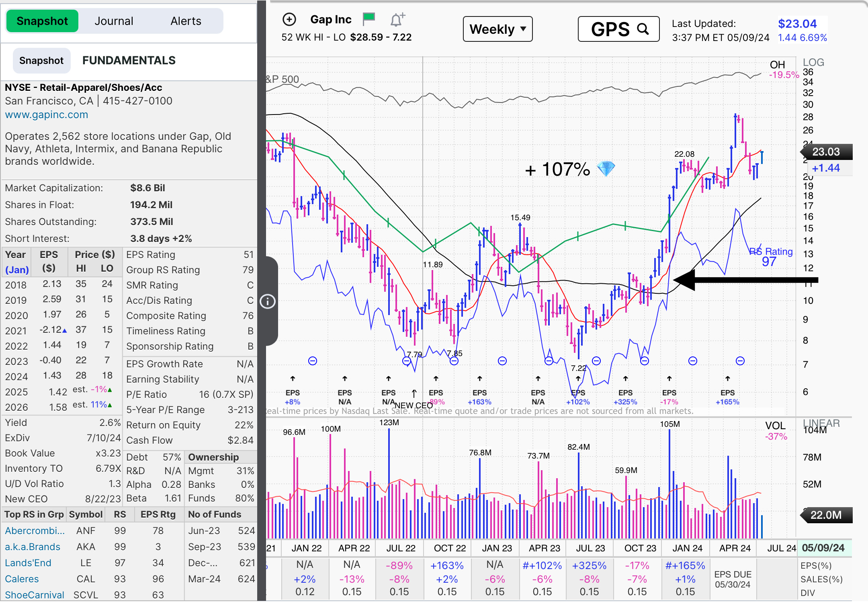Click the 23.03 current price tag
868x604 pixels.
point(826,152)
